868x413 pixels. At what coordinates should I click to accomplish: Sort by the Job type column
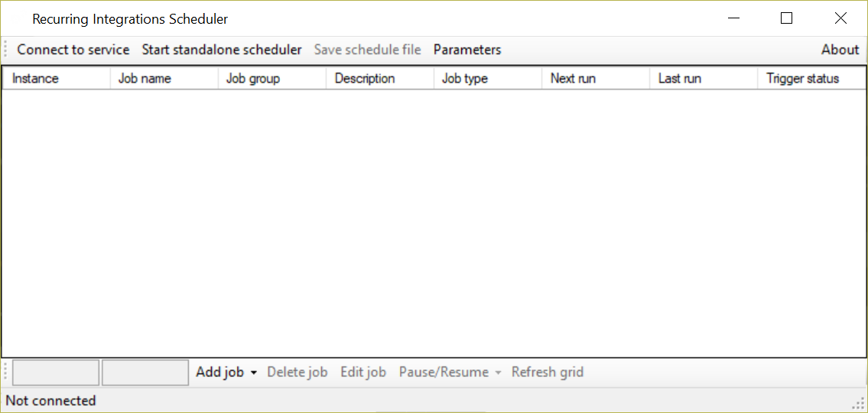[488, 79]
